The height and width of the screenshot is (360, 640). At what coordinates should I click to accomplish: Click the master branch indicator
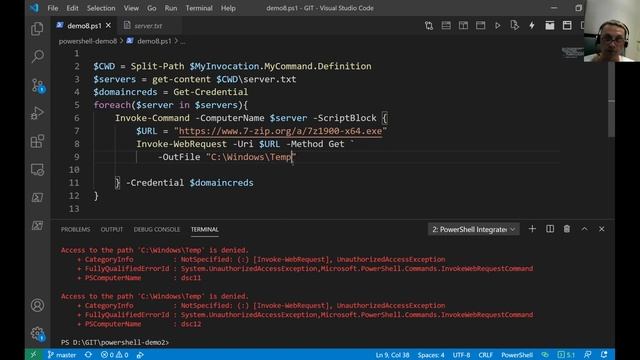(x=62, y=355)
